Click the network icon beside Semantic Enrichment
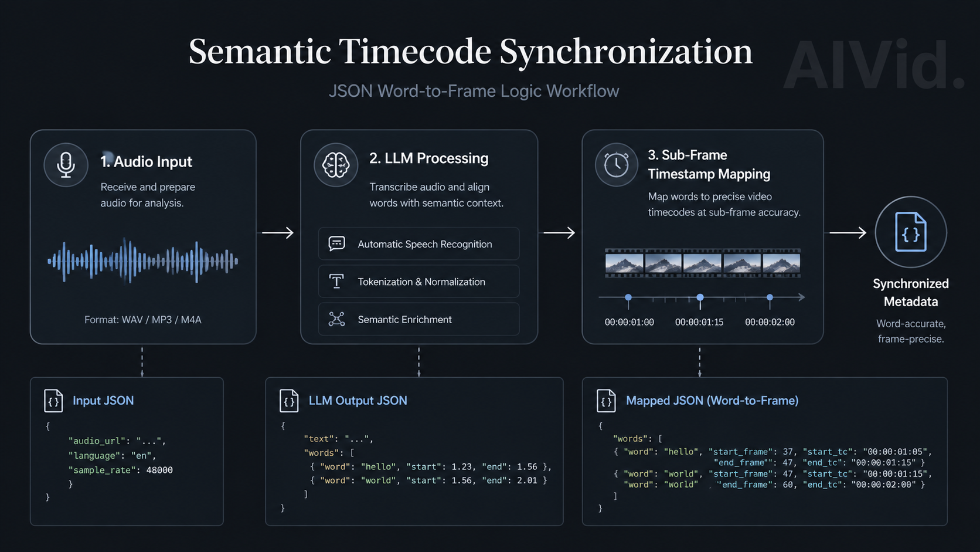This screenshot has height=552, width=980. (x=336, y=319)
